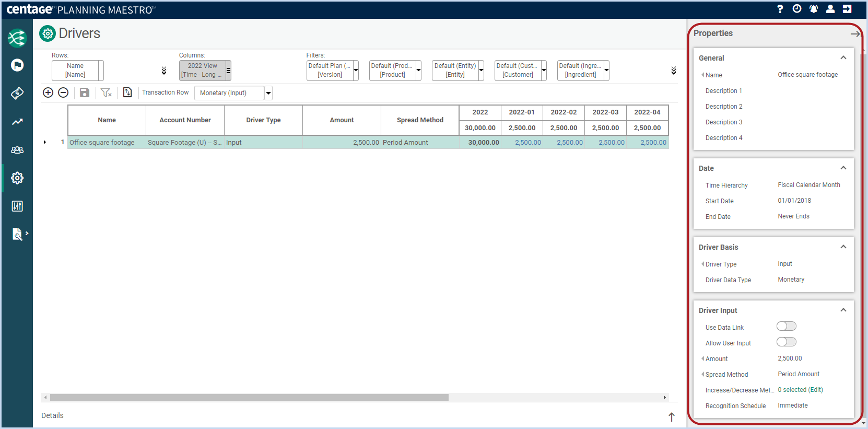Screen dimensions: 868x429
Task: Click the End Date Never Ends value
Action: [793, 216]
